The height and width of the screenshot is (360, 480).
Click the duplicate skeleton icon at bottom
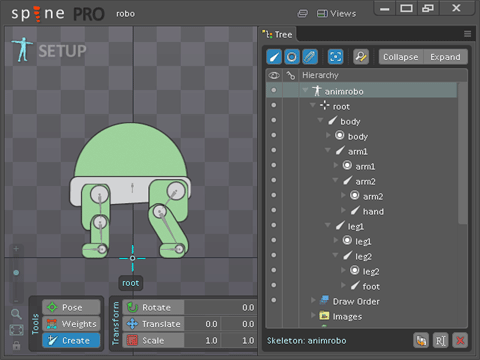pos(421,341)
